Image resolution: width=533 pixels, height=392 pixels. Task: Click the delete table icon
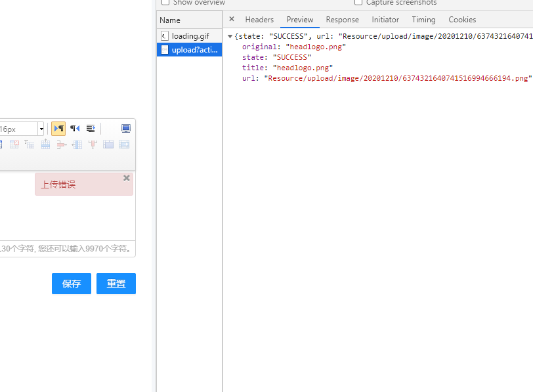14,144
